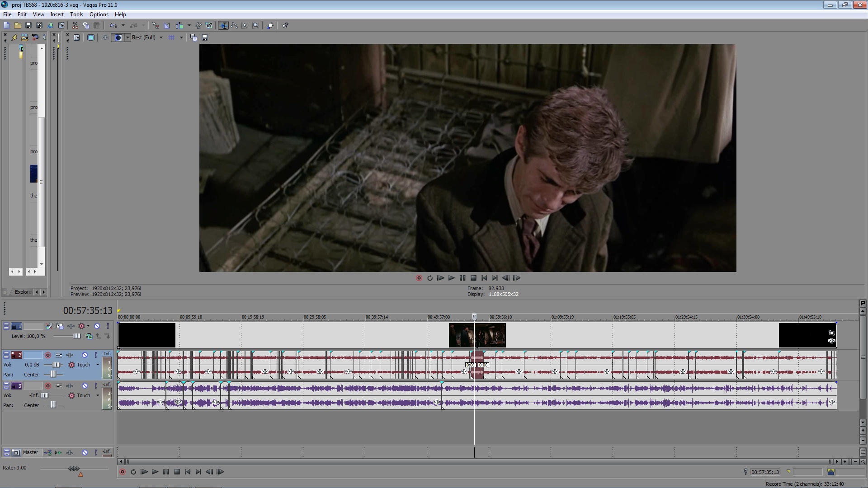This screenshot has height=488, width=868.
Task: Click the Cut scissors icon in main toolbar
Action: point(75,25)
